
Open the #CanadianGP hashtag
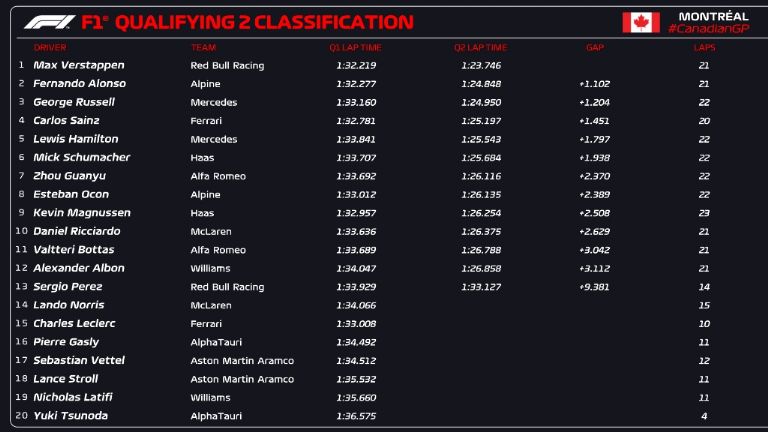pyautogui.click(x=707, y=29)
